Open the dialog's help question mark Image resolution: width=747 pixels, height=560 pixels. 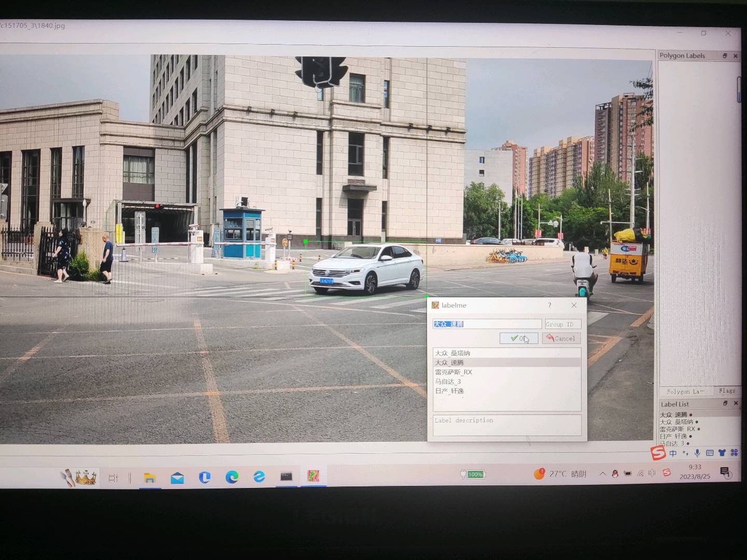coord(550,305)
